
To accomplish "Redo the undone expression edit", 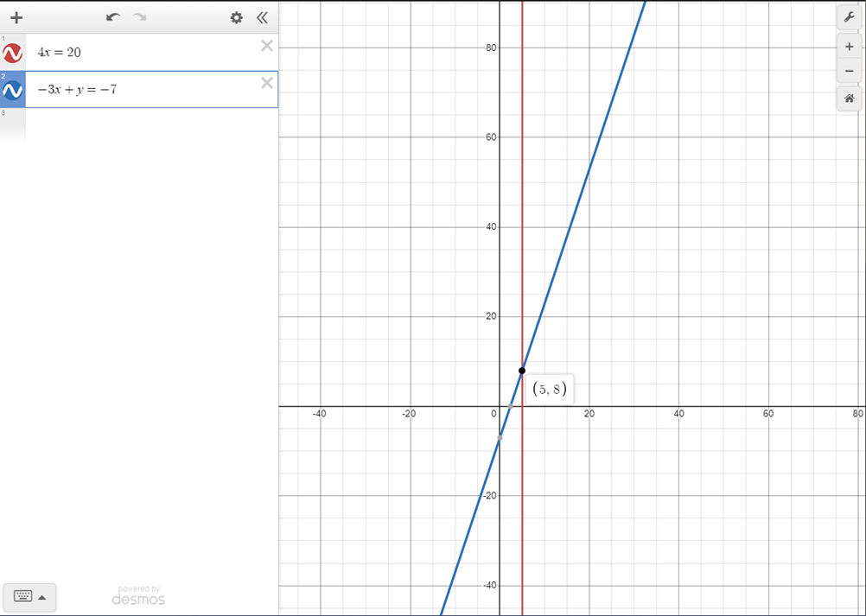I will (x=139, y=17).
